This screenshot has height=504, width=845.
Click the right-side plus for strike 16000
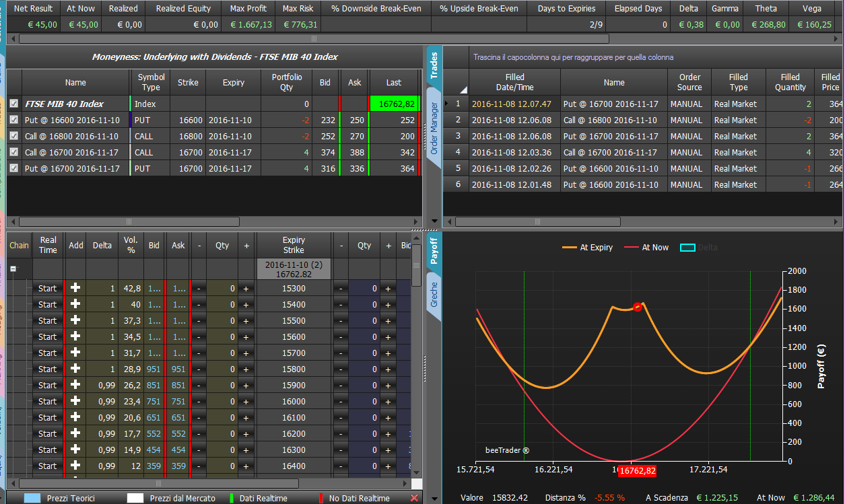point(388,401)
